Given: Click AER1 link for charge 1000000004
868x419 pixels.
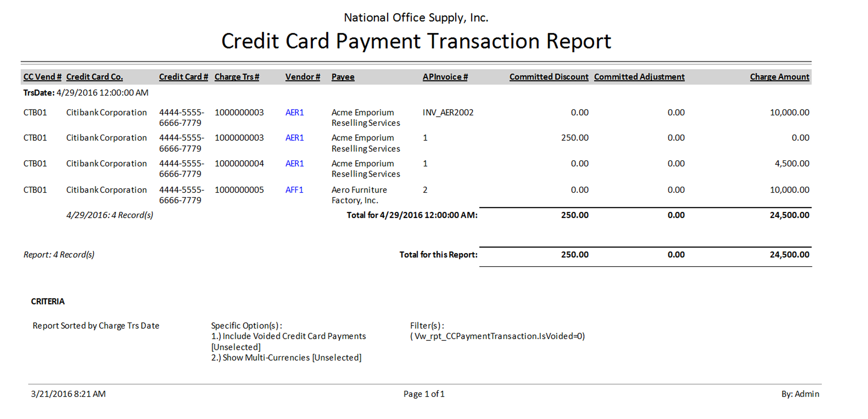Looking at the screenshot, I should click(x=294, y=164).
